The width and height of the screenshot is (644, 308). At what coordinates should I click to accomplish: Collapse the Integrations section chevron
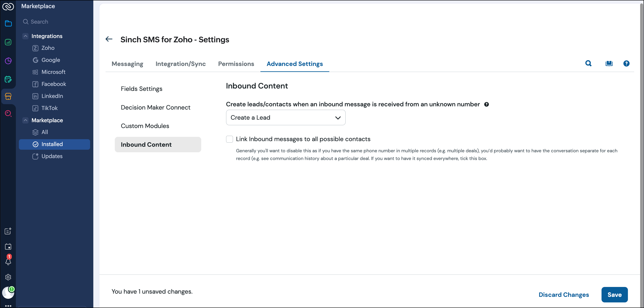[26, 36]
